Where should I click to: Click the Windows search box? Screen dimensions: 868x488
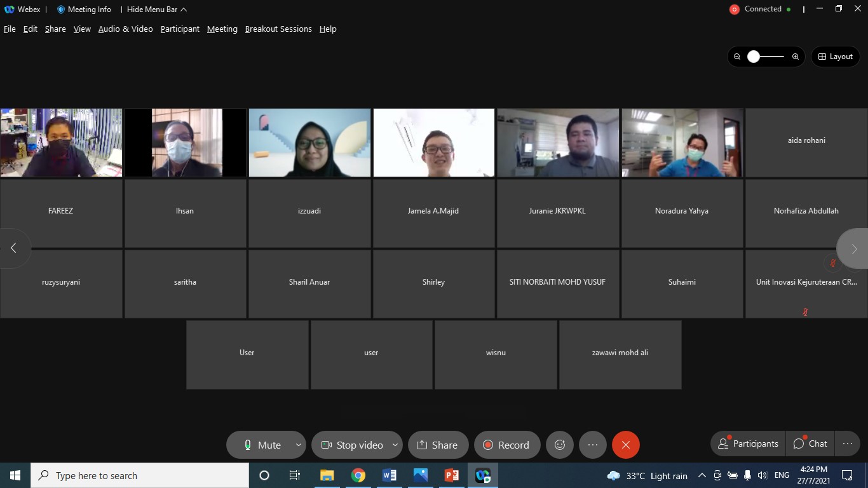[140, 475]
